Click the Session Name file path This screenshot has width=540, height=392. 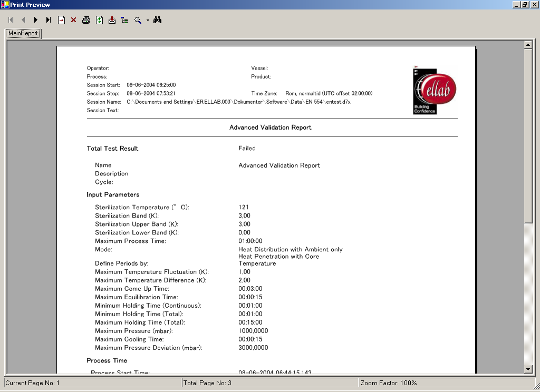point(239,102)
